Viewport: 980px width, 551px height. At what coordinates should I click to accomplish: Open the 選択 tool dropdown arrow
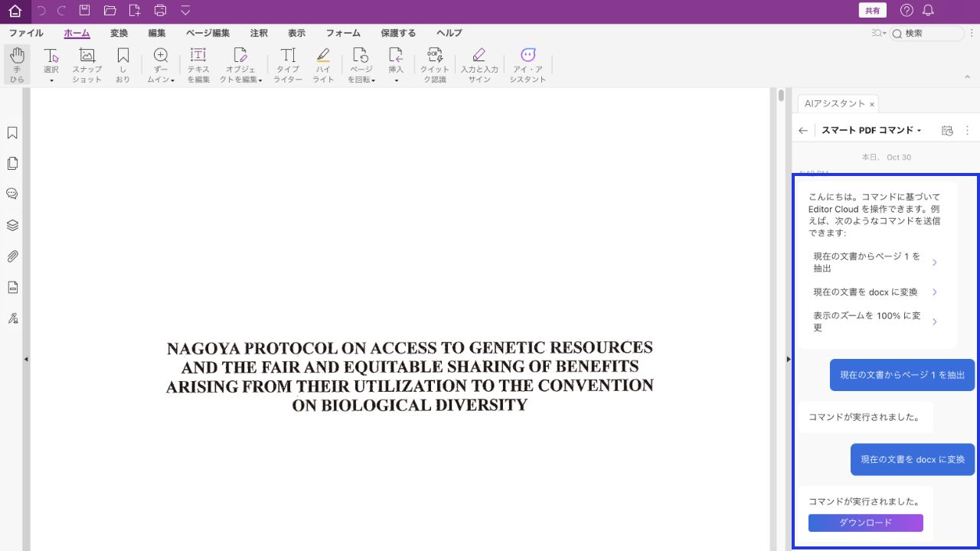[x=51, y=80]
